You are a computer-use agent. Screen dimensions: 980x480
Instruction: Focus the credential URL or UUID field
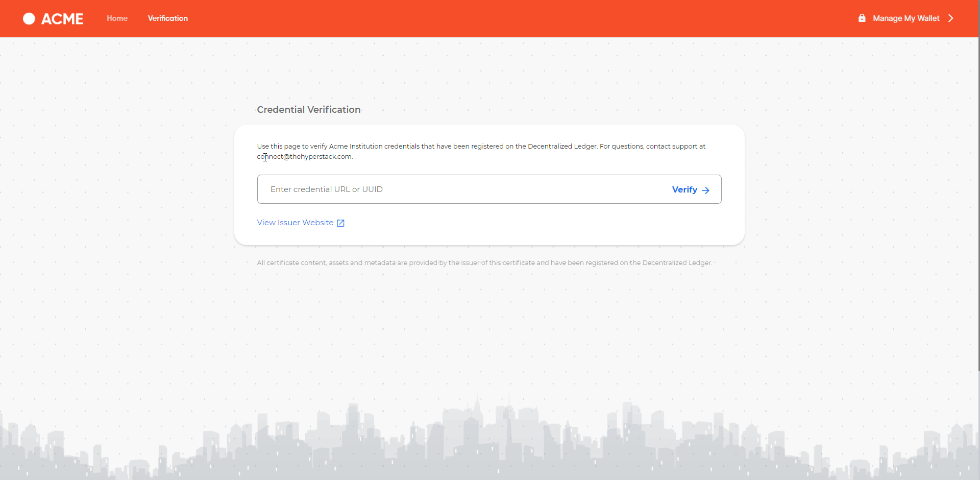[459, 189]
